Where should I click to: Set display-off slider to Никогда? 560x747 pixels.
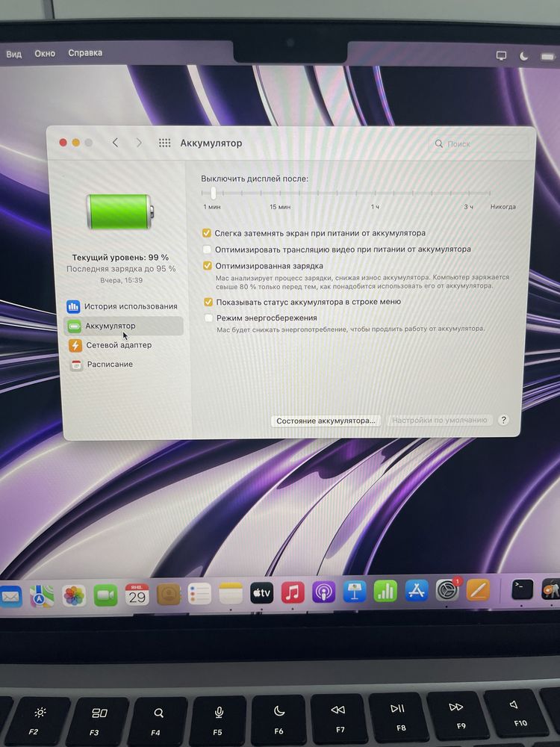click(489, 193)
